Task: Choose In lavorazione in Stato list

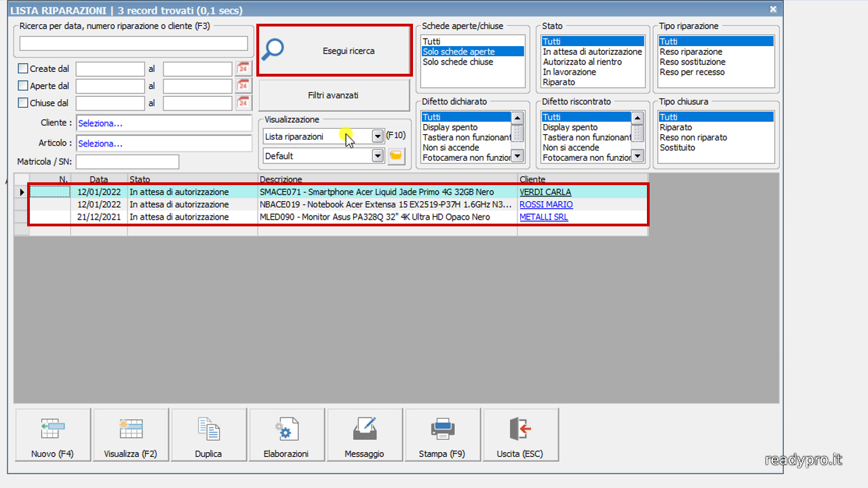Action: (569, 72)
